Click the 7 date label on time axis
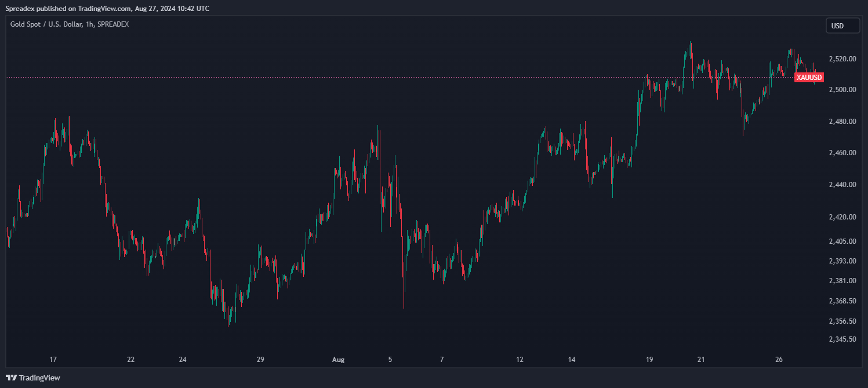This screenshot has height=388, width=868. click(442, 360)
